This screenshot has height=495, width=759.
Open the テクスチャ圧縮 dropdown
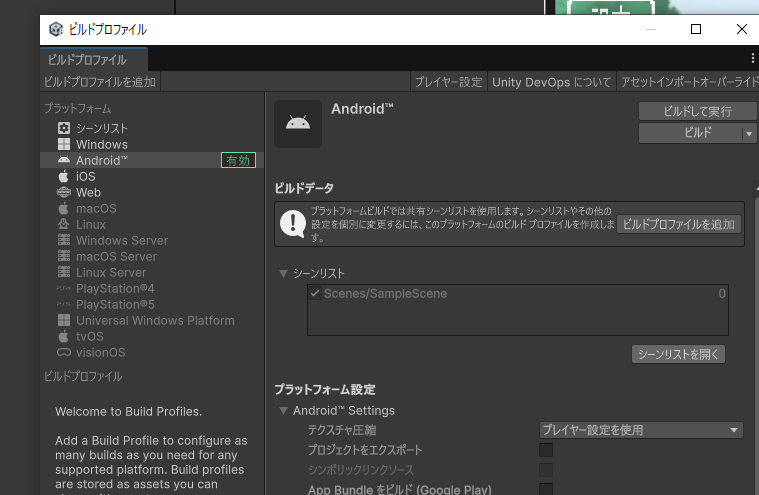point(641,430)
